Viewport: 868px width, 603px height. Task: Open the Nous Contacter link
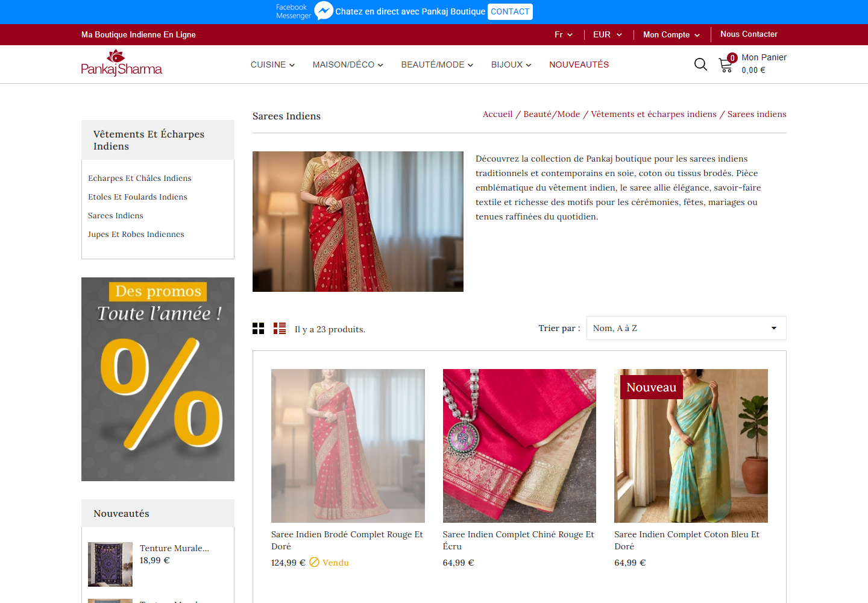pos(749,34)
